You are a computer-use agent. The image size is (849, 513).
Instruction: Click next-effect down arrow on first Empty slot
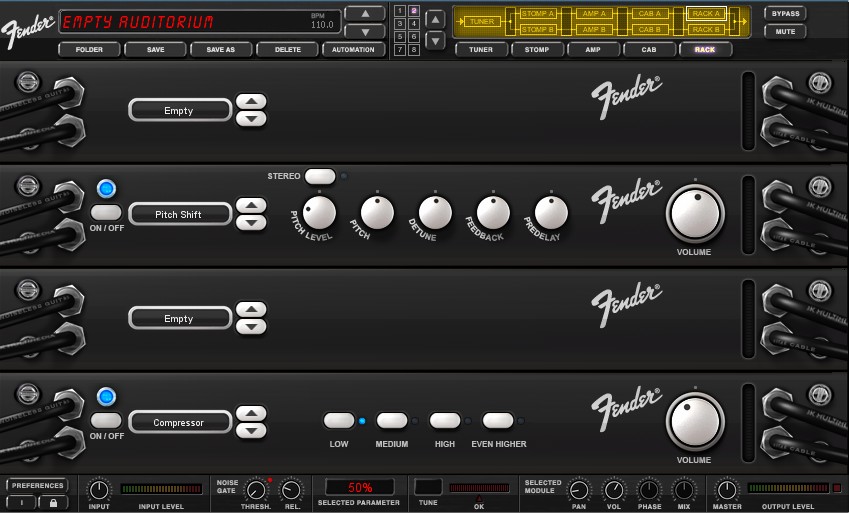click(251, 119)
